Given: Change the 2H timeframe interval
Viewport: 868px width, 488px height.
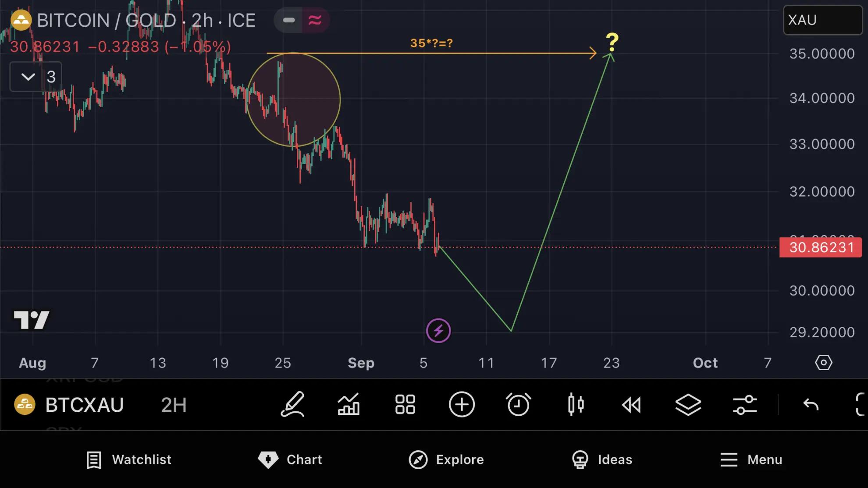Looking at the screenshot, I should pos(174,405).
